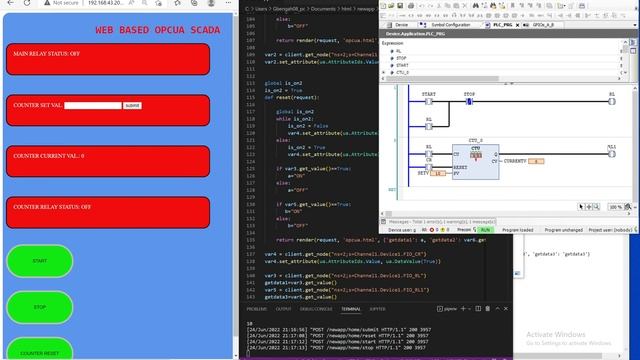Click the START contact in ladder rung
640x360 pixels.
(x=429, y=101)
